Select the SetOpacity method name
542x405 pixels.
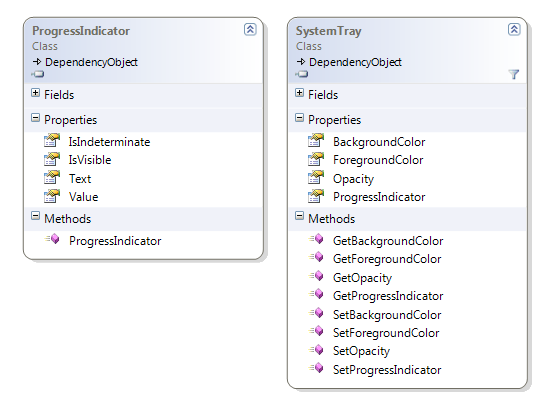tap(361, 351)
